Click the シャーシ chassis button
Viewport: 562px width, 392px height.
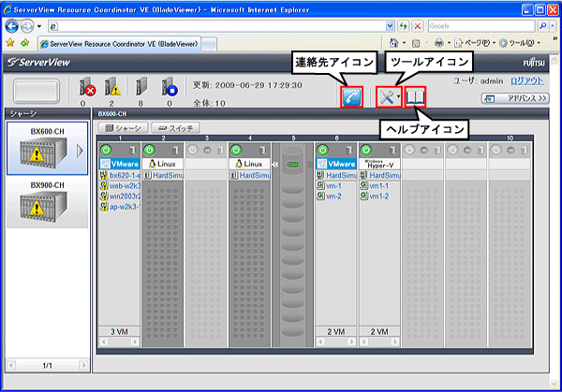coord(123,128)
